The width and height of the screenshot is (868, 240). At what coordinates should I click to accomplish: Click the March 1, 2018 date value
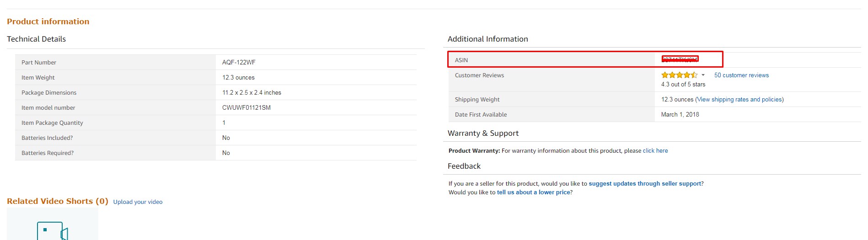pyautogui.click(x=680, y=114)
